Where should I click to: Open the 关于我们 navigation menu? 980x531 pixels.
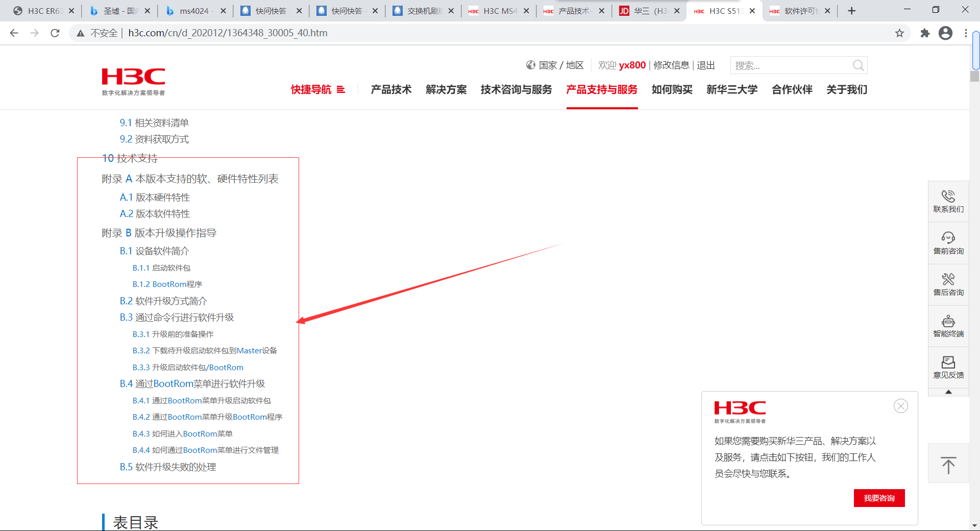(x=847, y=89)
